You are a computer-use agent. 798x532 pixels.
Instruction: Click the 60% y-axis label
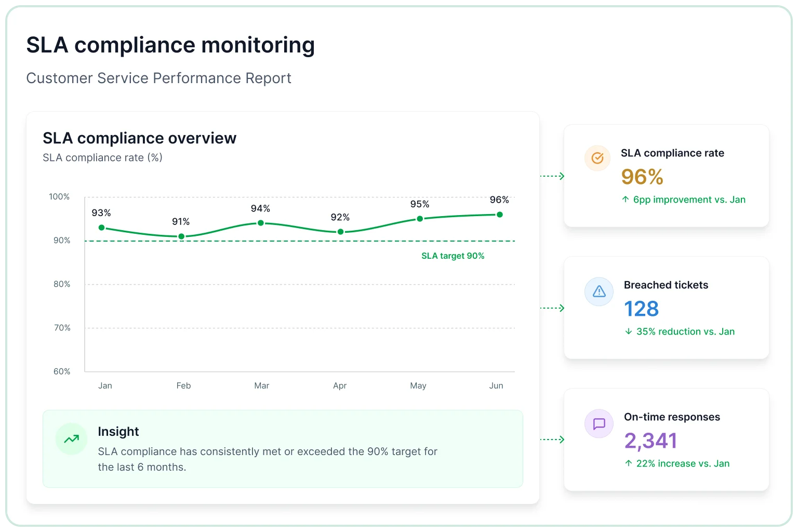pyautogui.click(x=62, y=371)
